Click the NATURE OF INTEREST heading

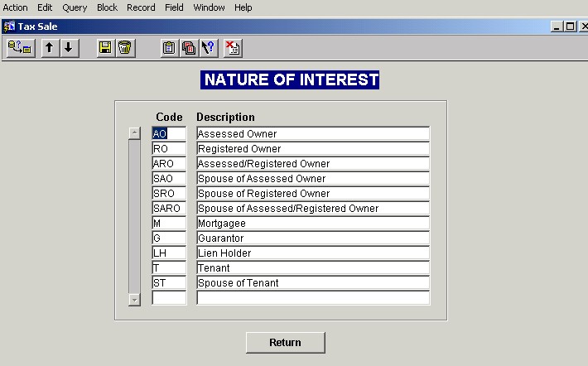[x=290, y=79]
